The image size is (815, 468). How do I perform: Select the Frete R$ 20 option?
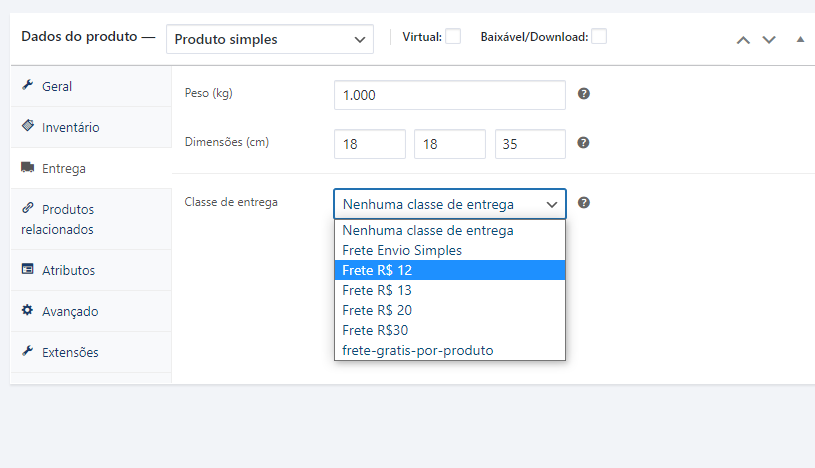pos(450,310)
